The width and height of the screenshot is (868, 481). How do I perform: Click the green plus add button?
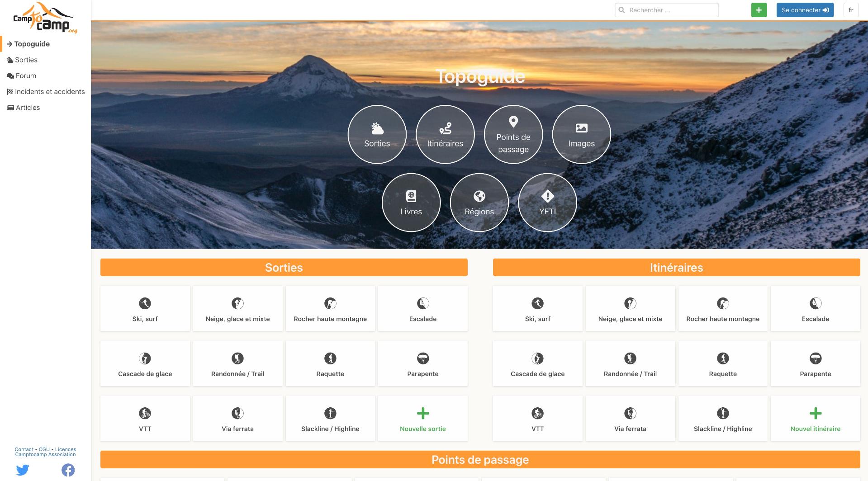point(759,10)
